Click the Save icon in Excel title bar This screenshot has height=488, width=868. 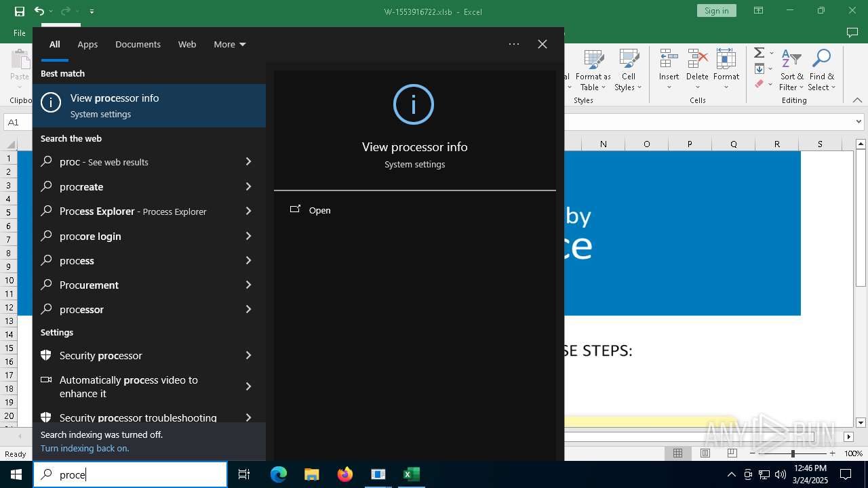pos(20,11)
